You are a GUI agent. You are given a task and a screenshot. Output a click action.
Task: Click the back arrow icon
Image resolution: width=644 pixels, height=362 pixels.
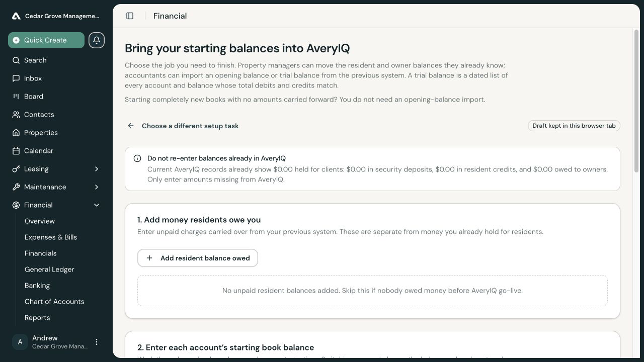coord(131,126)
